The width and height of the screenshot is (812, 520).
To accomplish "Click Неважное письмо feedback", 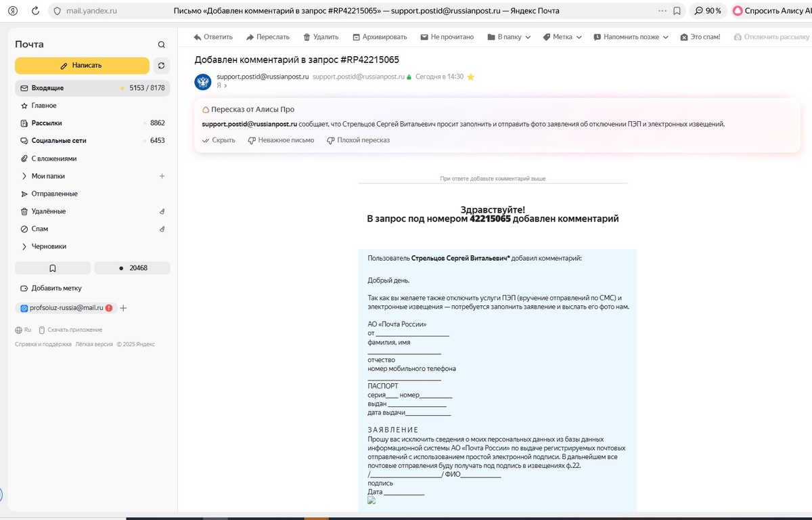I will pos(281,140).
